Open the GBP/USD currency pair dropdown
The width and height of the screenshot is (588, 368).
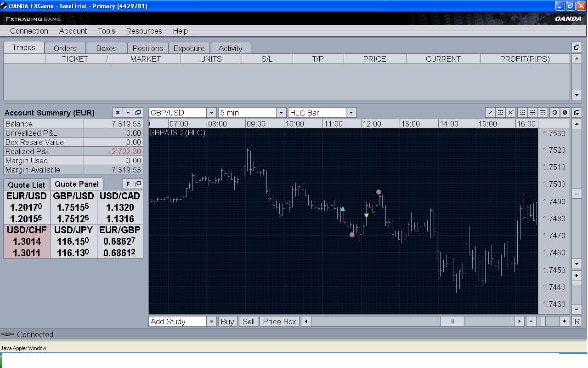pos(211,113)
